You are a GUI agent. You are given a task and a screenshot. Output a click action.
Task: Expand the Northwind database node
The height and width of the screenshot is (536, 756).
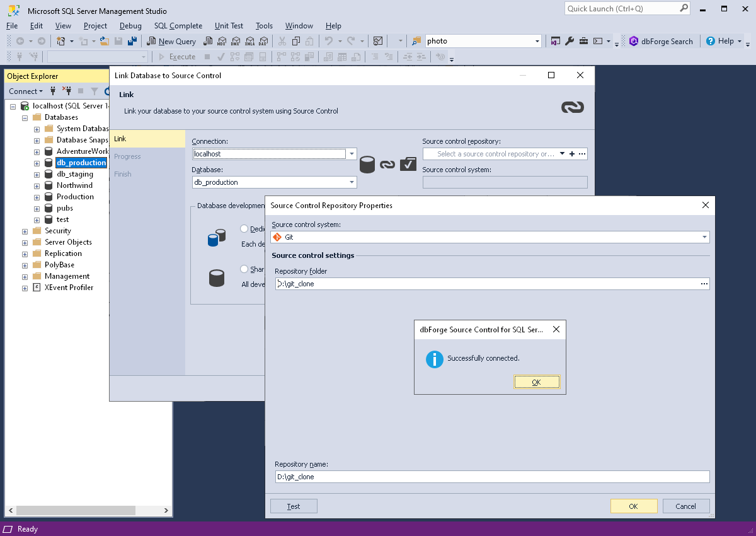(x=37, y=186)
